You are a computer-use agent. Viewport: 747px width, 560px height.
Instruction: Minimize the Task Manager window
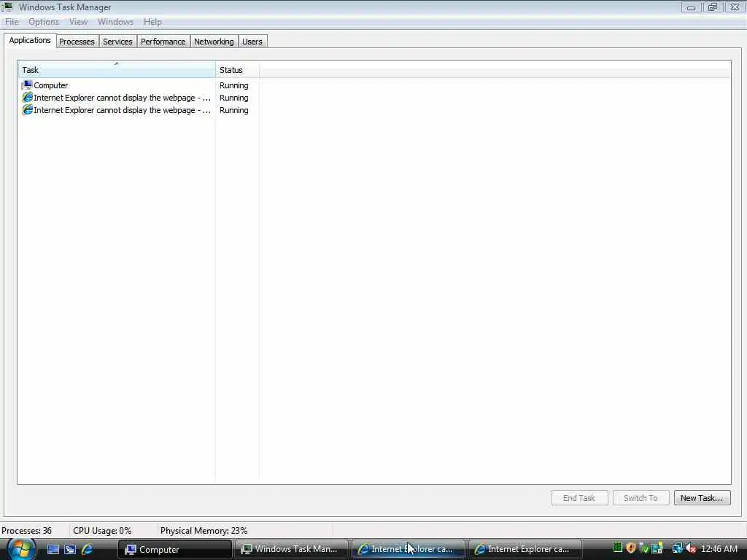(x=691, y=7)
